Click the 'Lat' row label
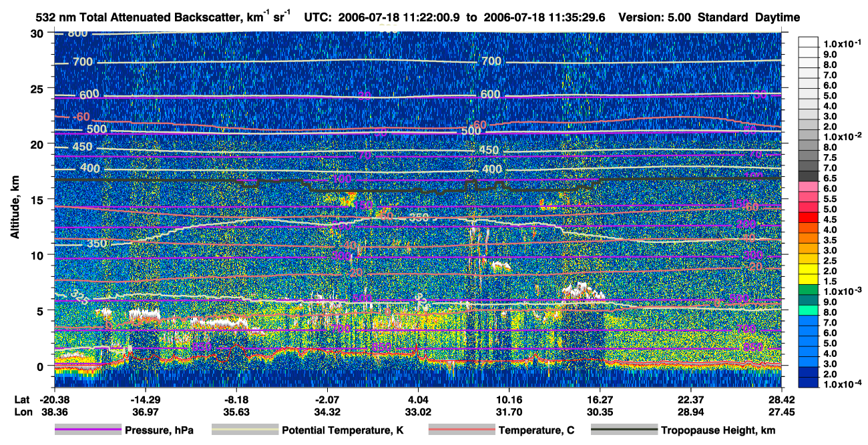Image resolution: width=868 pixels, height=445 pixels. click(x=21, y=400)
